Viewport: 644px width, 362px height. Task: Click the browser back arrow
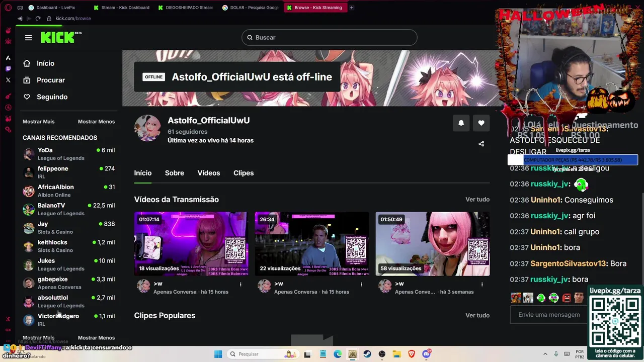coord(20,19)
